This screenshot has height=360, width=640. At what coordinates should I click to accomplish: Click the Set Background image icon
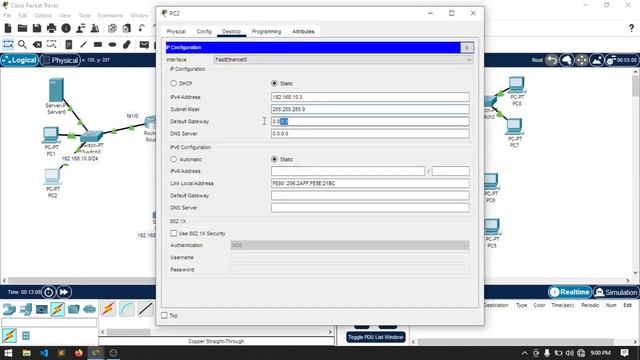click(596, 60)
